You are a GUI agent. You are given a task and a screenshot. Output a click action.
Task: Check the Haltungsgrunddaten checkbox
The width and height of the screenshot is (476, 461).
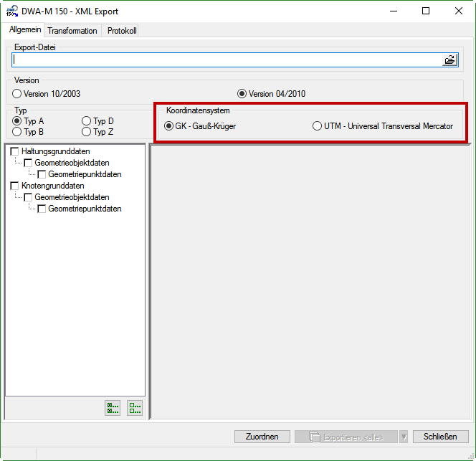pos(15,151)
